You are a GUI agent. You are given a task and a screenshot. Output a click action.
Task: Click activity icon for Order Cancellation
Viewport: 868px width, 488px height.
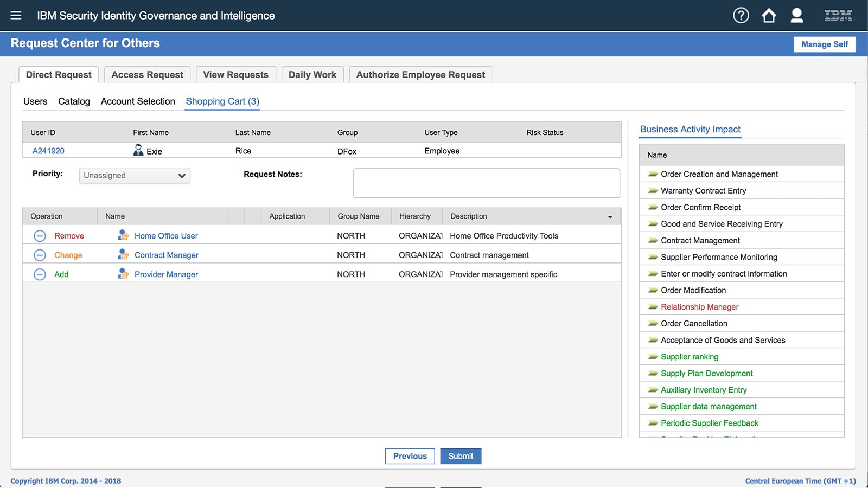click(653, 324)
